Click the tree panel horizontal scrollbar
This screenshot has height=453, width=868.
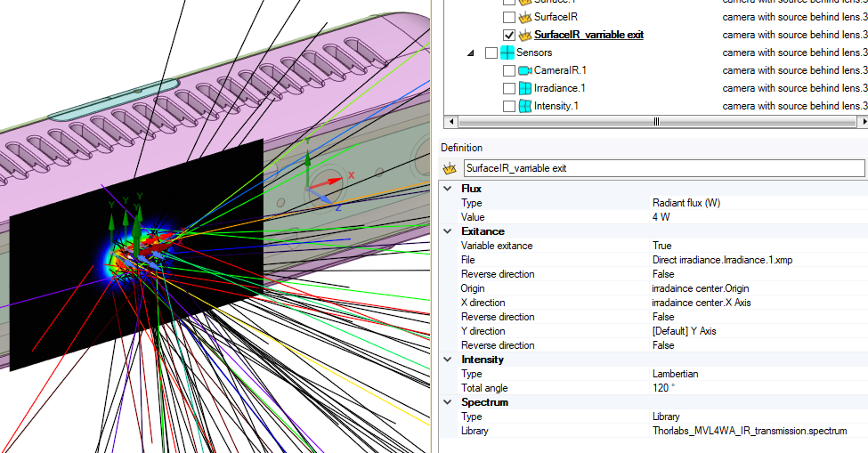pyautogui.click(x=654, y=122)
